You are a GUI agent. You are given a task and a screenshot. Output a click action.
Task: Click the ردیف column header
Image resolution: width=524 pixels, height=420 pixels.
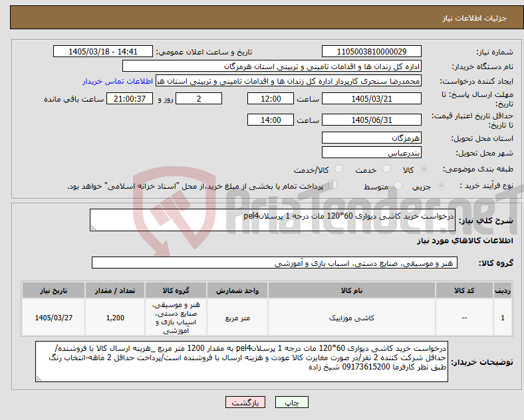[x=503, y=290]
